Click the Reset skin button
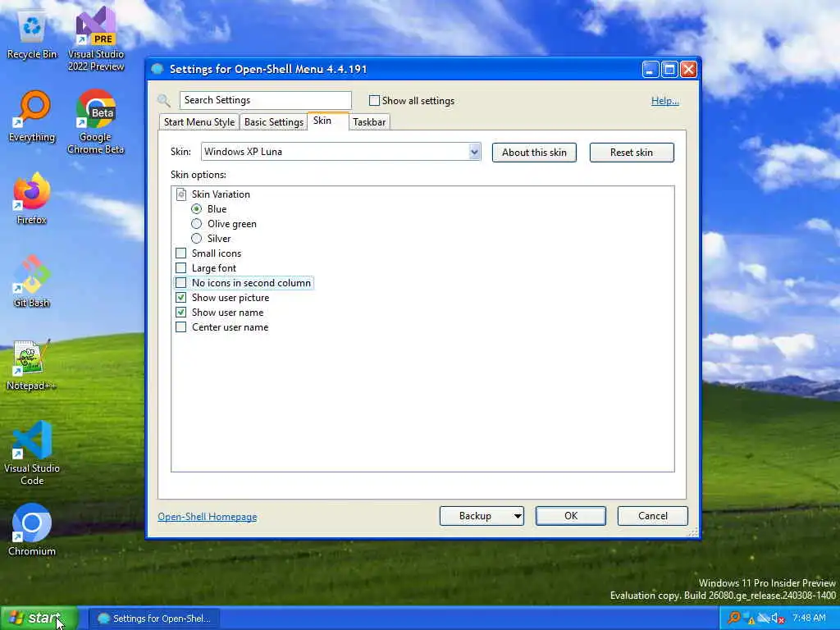The width and height of the screenshot is (840, 630). pyautogui.click(x=632, y=152)
